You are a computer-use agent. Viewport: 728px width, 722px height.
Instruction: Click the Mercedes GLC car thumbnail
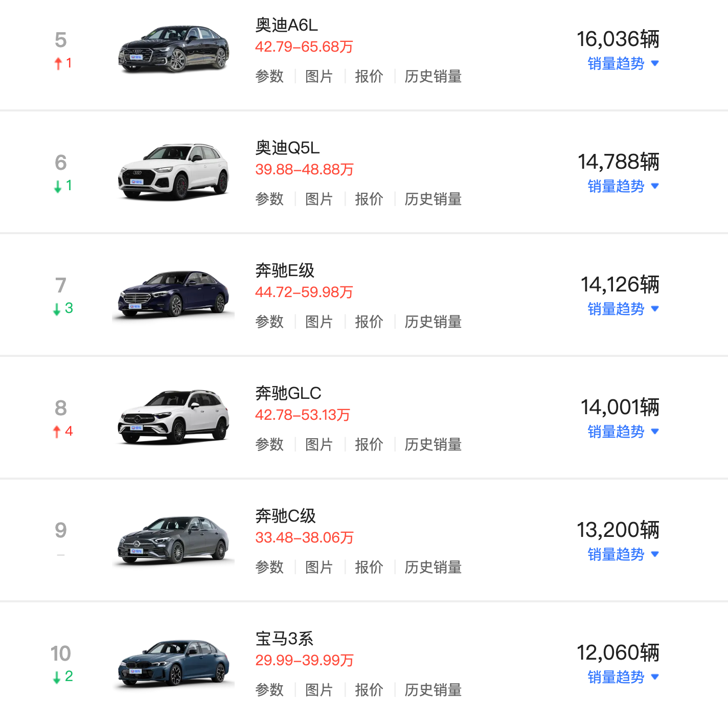(173, 417)
